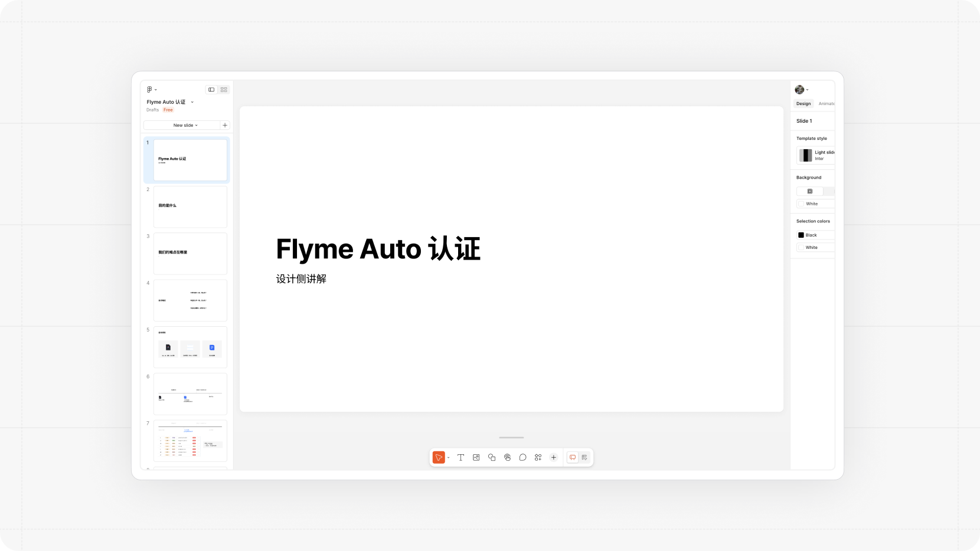Select the interactive tap-hand tool
This screenshot has height=551, width=980.
click(x=507, y=457)
